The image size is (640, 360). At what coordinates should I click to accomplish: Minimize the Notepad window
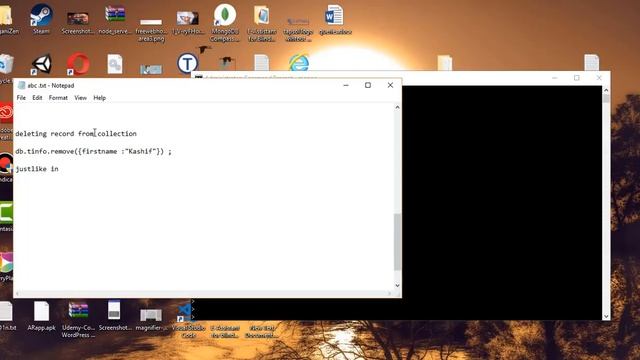346,85
